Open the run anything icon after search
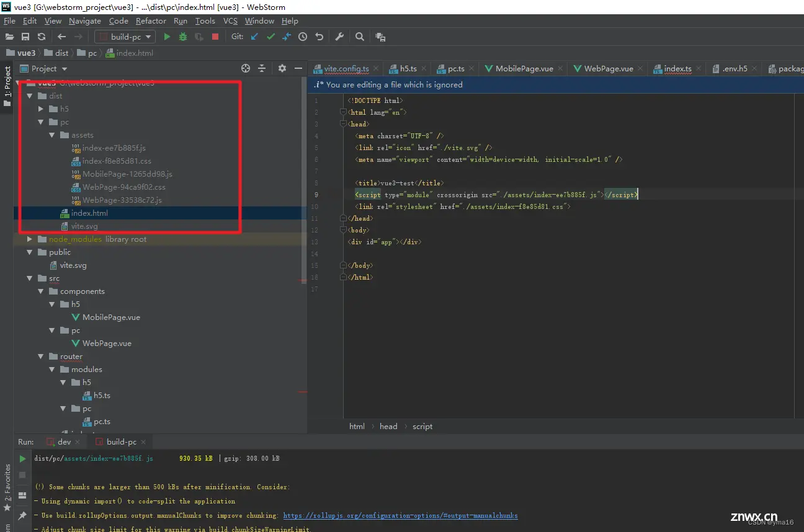 coord(380,37)
